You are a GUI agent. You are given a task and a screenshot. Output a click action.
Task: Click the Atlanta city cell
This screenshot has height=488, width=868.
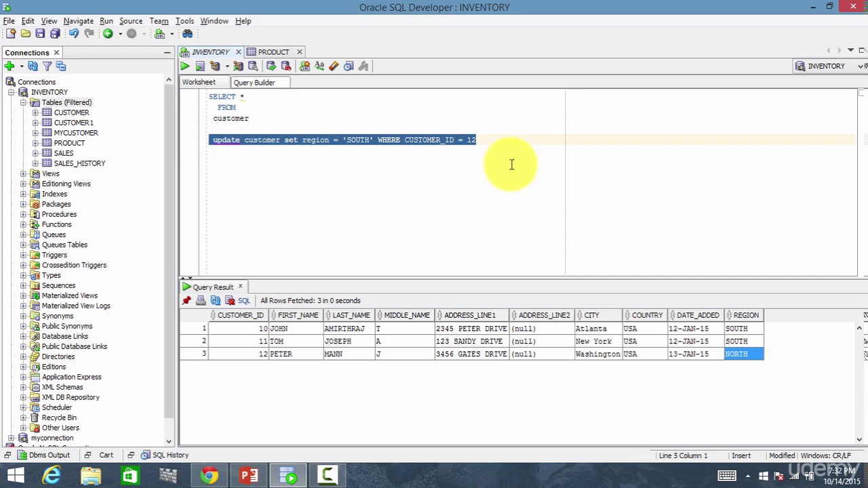coord(597,329)
